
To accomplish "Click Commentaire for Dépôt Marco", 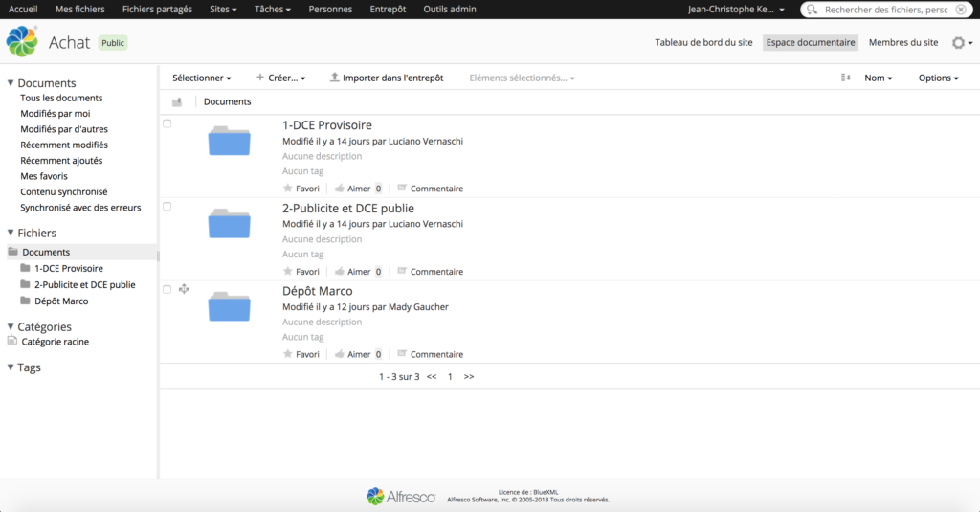I will (430, 354).
